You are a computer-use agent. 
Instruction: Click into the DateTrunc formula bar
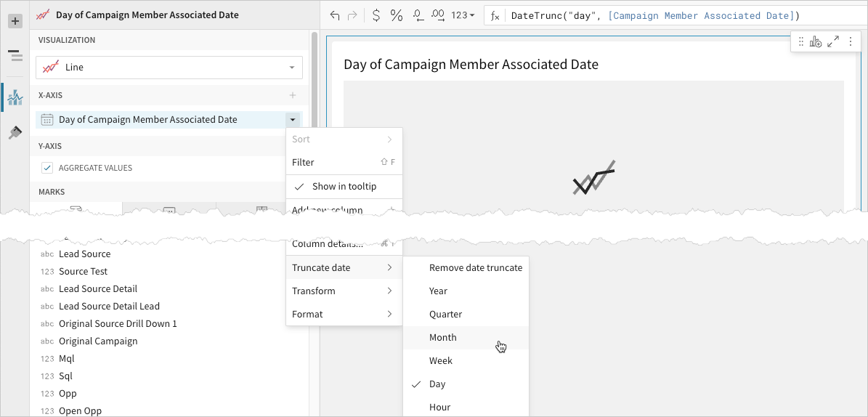pos(654,15)
